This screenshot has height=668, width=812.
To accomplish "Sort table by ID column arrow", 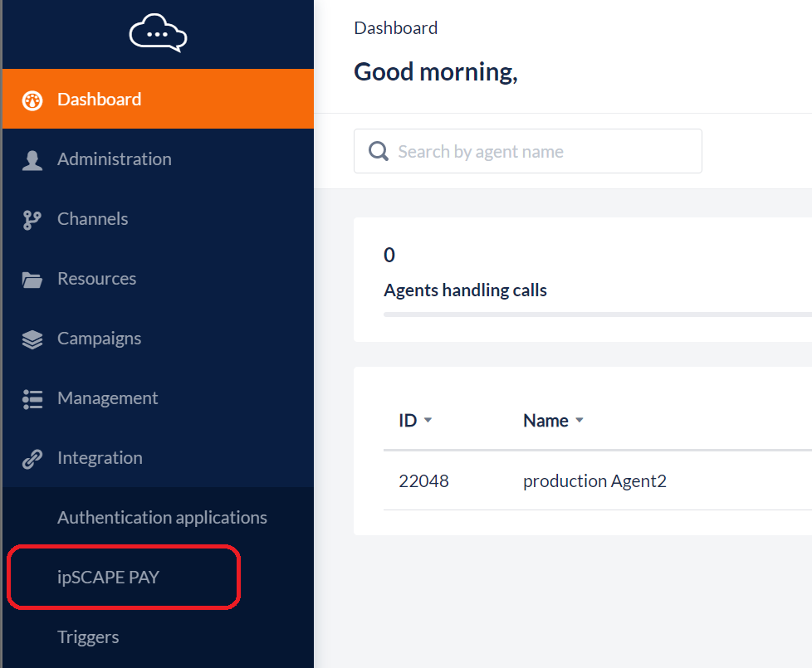I will coord(428,421).
